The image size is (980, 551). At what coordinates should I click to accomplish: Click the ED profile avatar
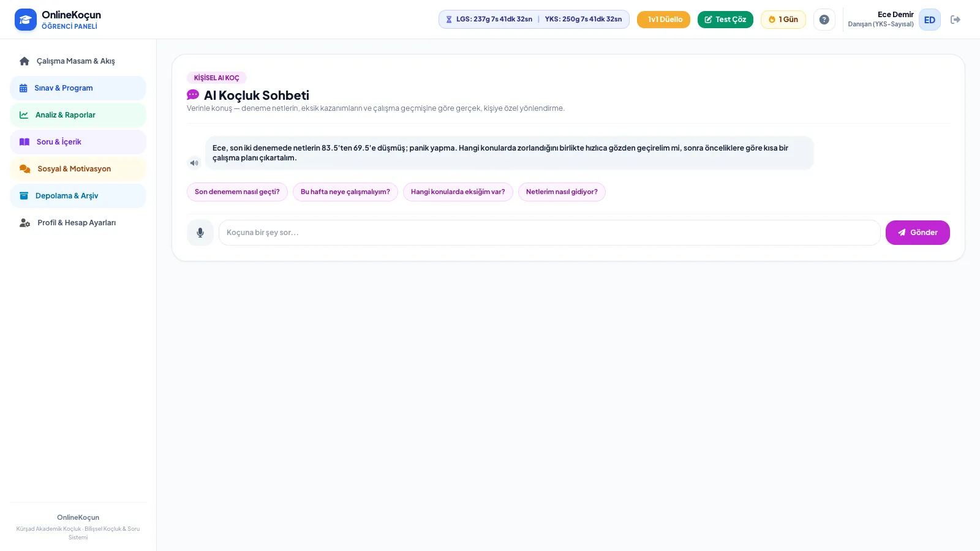[929, 20]
